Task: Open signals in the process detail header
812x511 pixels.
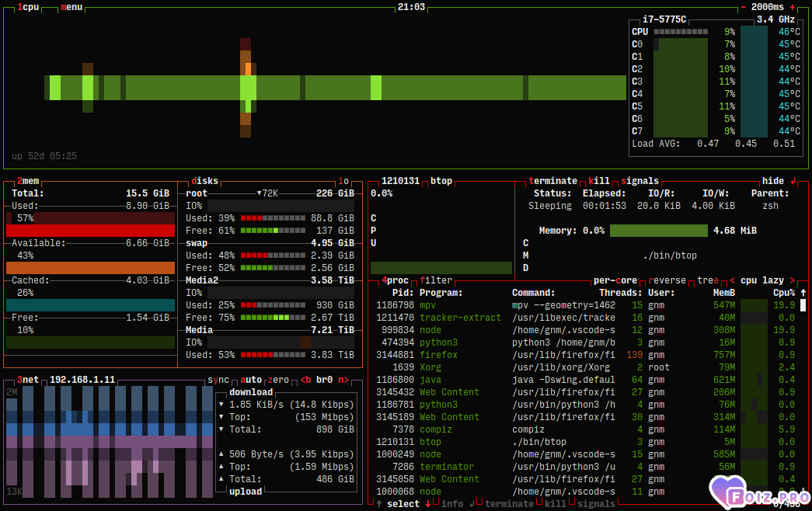Action: click(x=639, y=181)
